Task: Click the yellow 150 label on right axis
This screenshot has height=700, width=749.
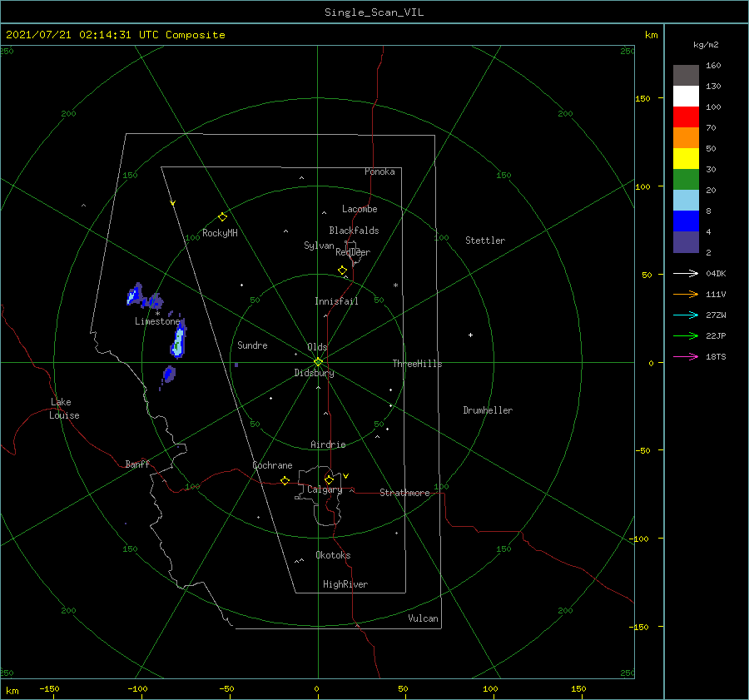Action: point(642,98)
